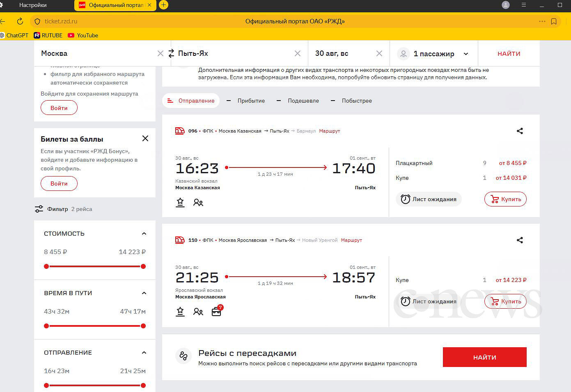Collapse the ВРЕМЯ В ПУТИ filter section
The width and height of the screenshot is (571, 392).
144,293
